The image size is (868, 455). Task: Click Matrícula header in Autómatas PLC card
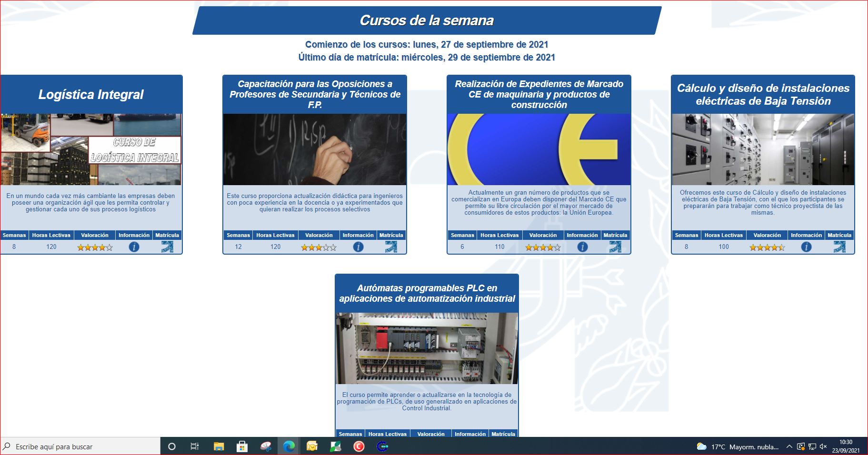tap(503, 434)
